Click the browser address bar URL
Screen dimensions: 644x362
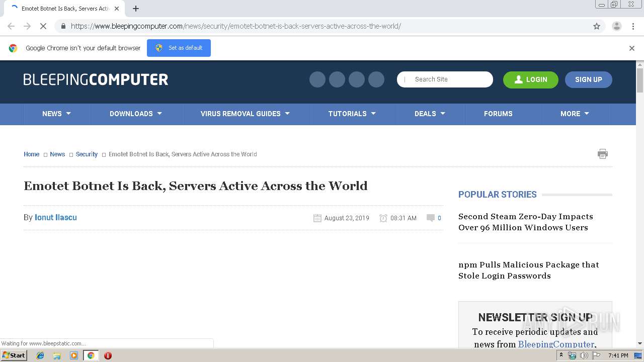click(x=235, y=26)
